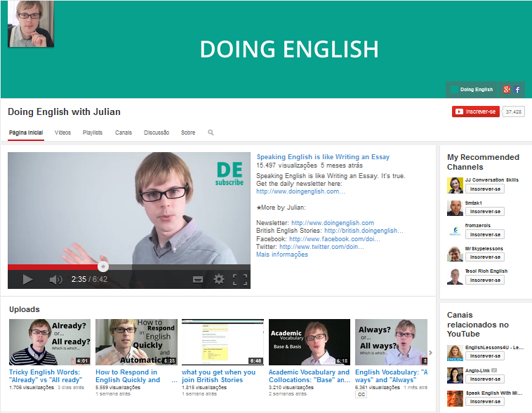
Task: Open Facebook icon in channel banner
Action: point(517,90)
